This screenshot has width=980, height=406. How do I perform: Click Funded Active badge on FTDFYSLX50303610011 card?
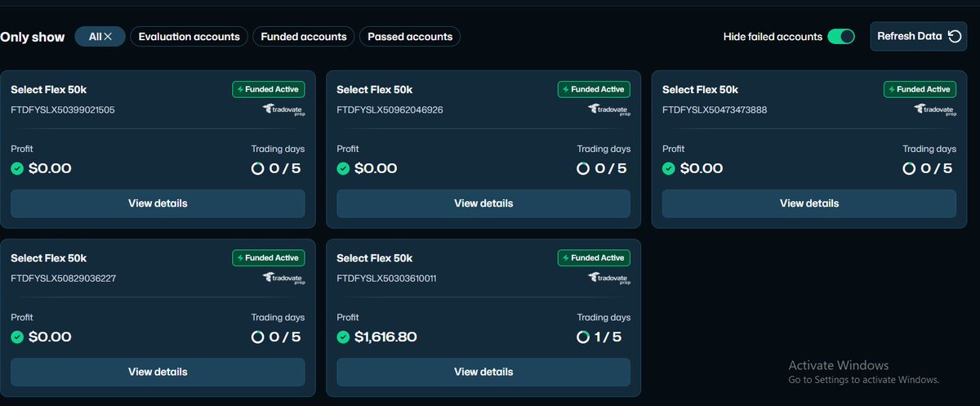[x=594, y=257]
